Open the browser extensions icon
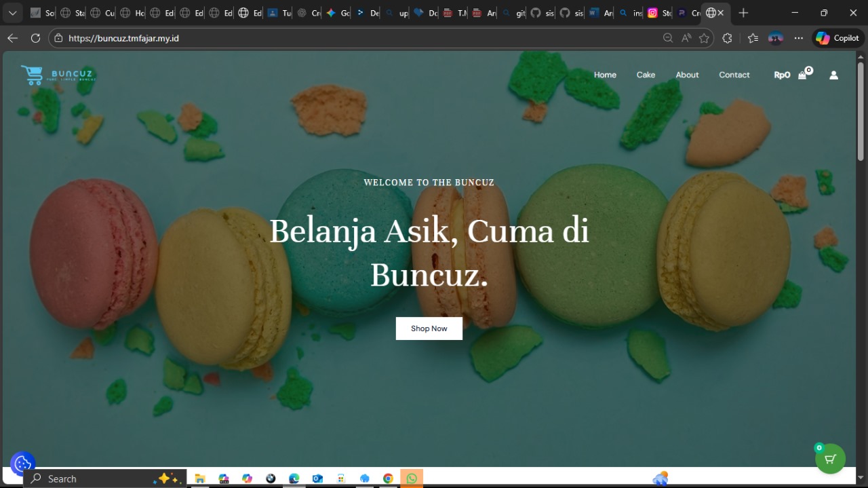 click(728, 38)
